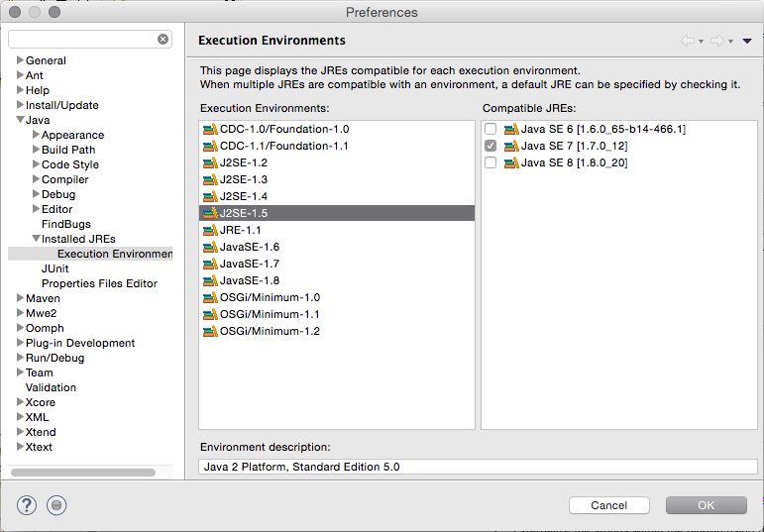Click the JavaSE-1.8 environment library icon
764x532 pixels.
(210, 280)
